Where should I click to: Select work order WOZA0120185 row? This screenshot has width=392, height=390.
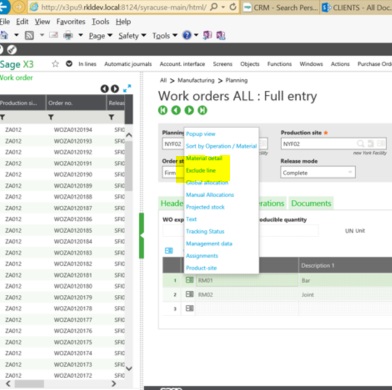(62, 230)
